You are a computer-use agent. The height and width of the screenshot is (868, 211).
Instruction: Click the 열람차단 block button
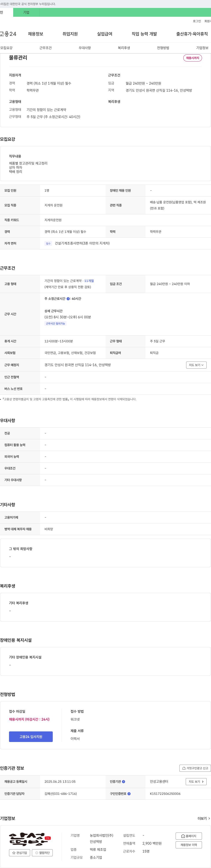pos(42,853)
